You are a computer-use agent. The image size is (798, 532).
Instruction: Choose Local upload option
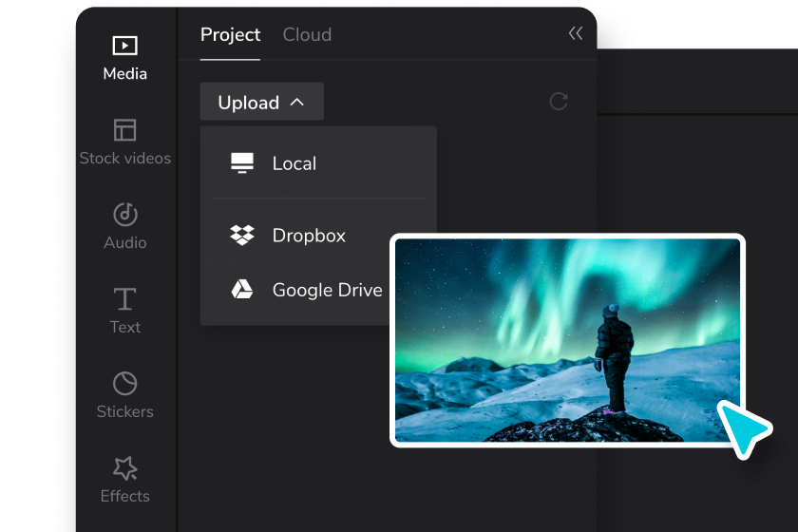click(318, 163)
